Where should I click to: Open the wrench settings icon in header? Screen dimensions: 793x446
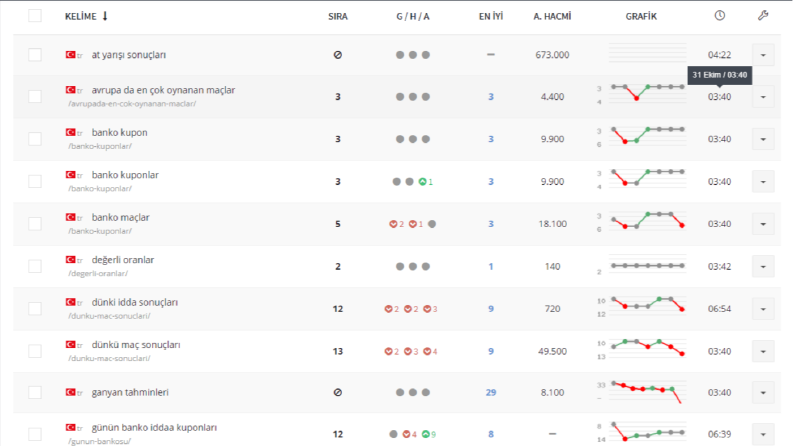pyautogui.click(x=763, y=16)
